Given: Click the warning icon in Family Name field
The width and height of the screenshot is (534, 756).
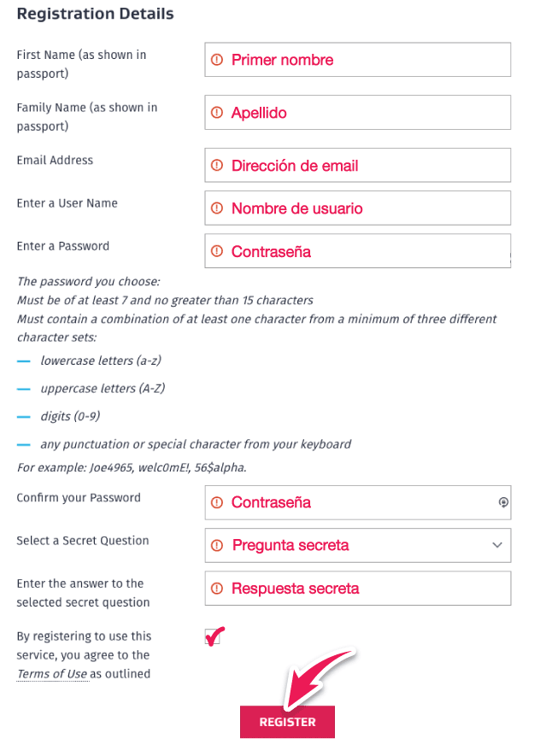Looking at the screenshot, I should click(217, 113).
